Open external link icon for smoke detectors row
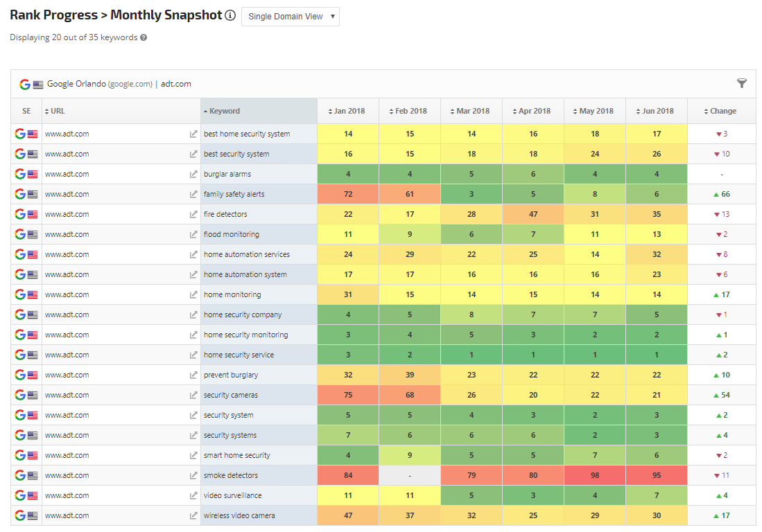This screenshot has width=762, height=532. 193,476
